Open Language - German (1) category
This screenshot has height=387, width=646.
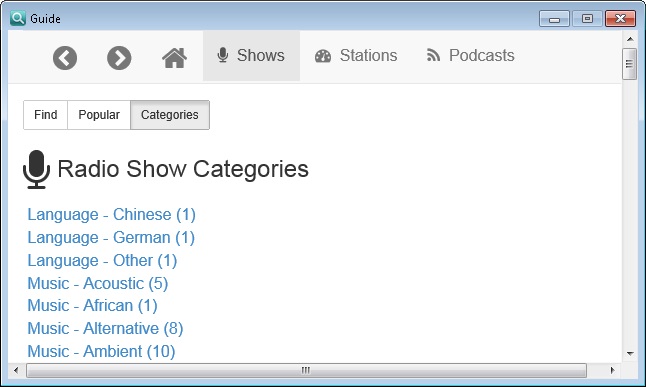point(111,238)
